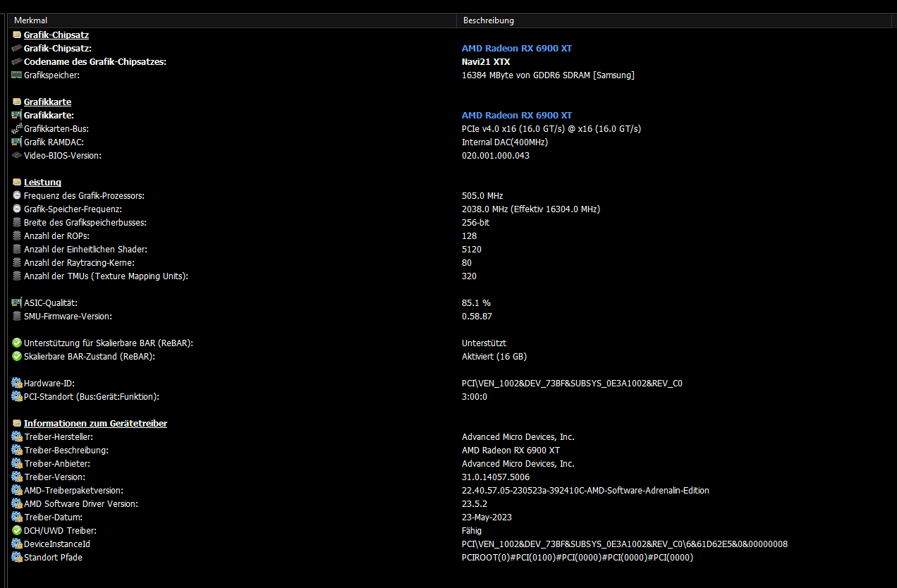
Task: Click the clock icon beside Frequenz des Grafik-Prozessors
Action: click(17, 195)
